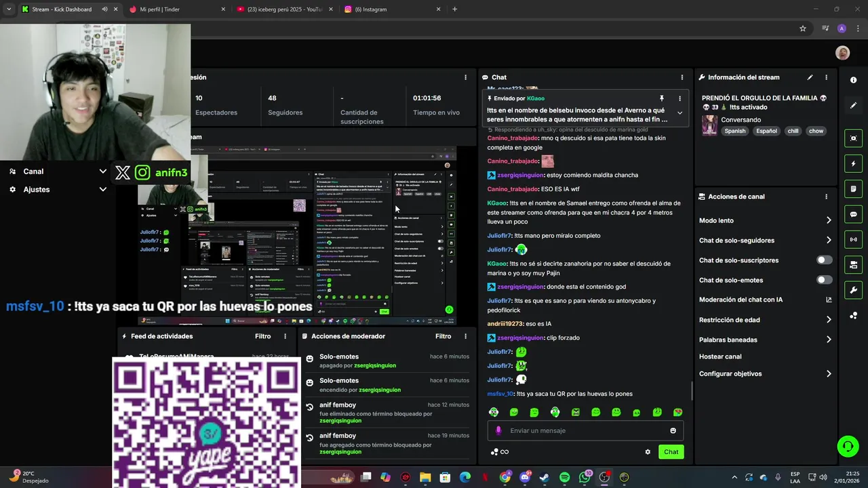Open Steam from the taskbar
Screen dimensions: 868x488
(545, 477)
